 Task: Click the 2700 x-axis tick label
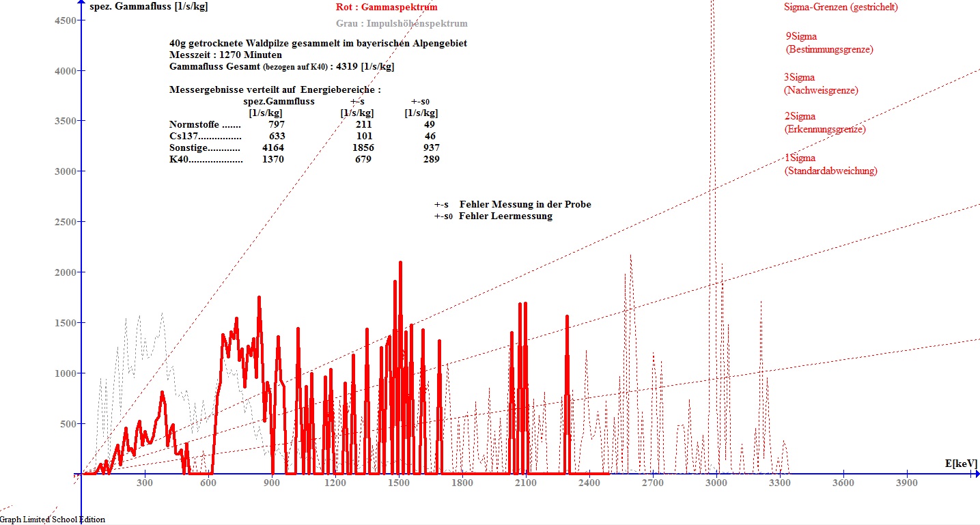(x=653, y=483)
